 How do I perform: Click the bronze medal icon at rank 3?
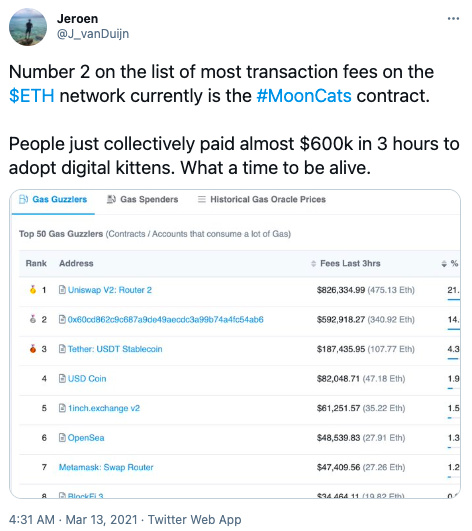(x=33, y=348)
